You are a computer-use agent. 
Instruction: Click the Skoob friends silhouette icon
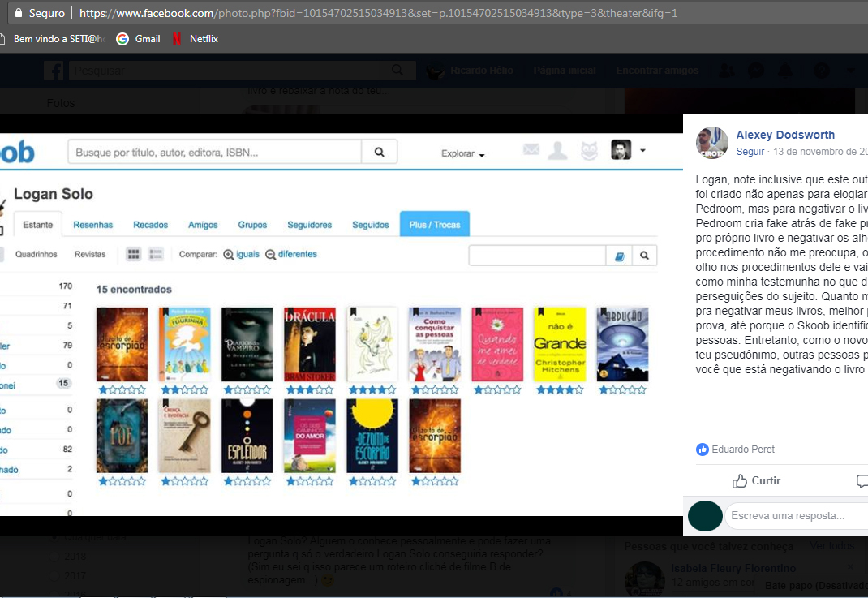click(557, 151)
